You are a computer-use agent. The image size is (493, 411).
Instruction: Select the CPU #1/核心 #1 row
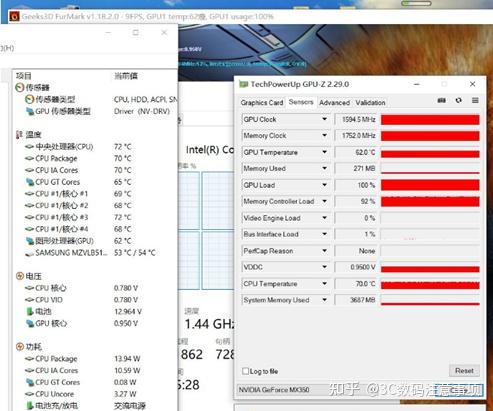click(x=95, y=194)
